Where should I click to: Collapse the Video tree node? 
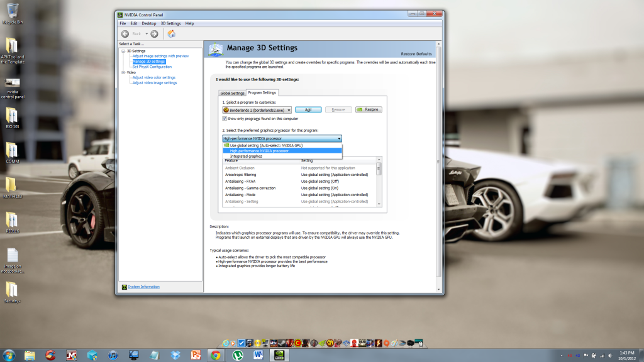pyautogui.click(x=123, y=72)
